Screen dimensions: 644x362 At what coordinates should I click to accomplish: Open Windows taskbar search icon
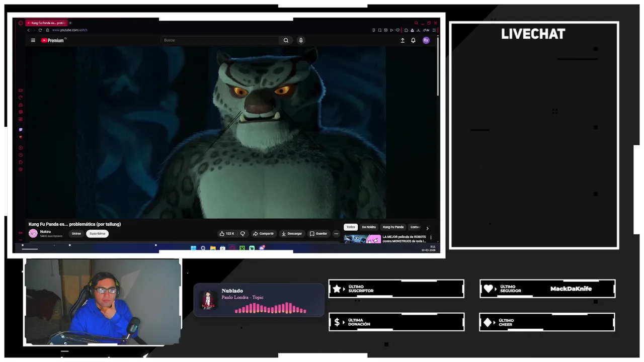(x=203, y=248)
